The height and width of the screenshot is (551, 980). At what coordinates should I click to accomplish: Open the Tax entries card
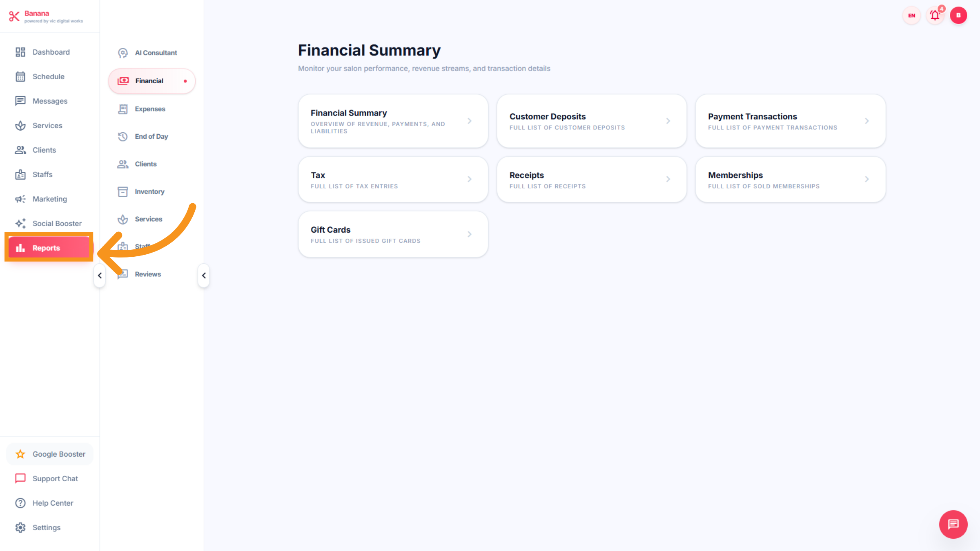[393, 180]
